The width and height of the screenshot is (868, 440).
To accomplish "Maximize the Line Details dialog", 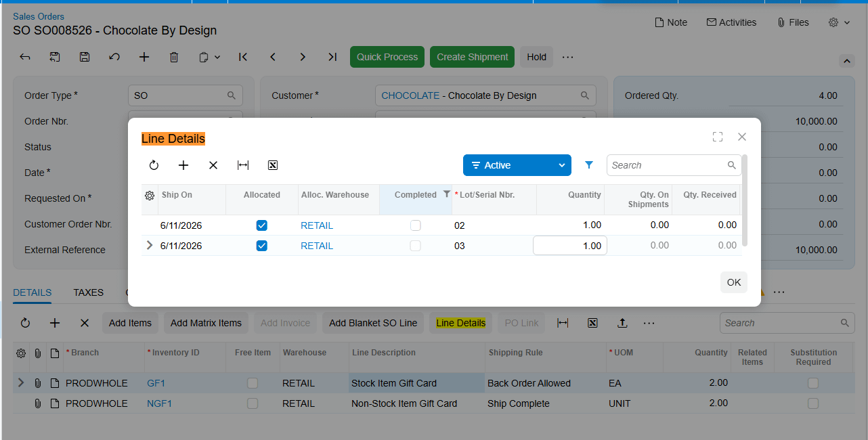I will pyautogui.click(x=718, y=137).
